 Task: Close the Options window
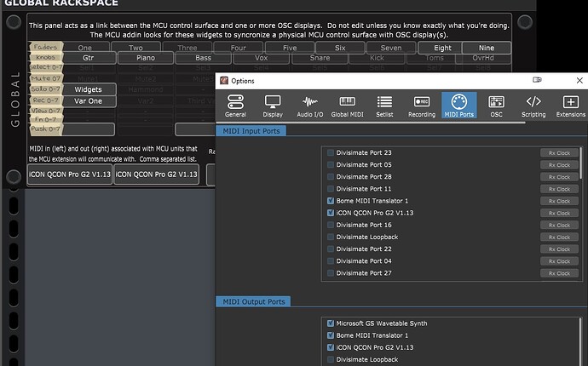(x=579, y=80)
